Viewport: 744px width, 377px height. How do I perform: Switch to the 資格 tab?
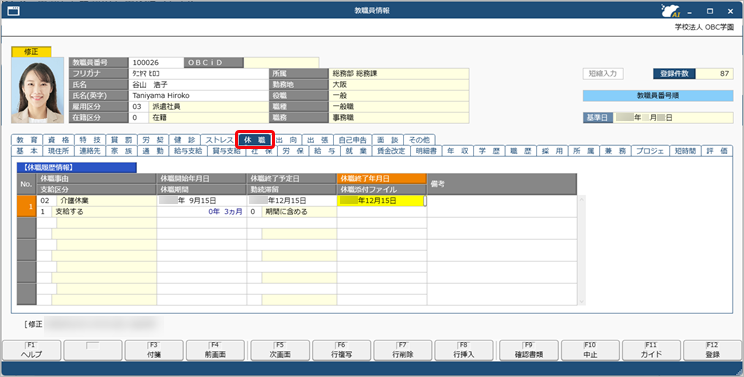[59, 140]
